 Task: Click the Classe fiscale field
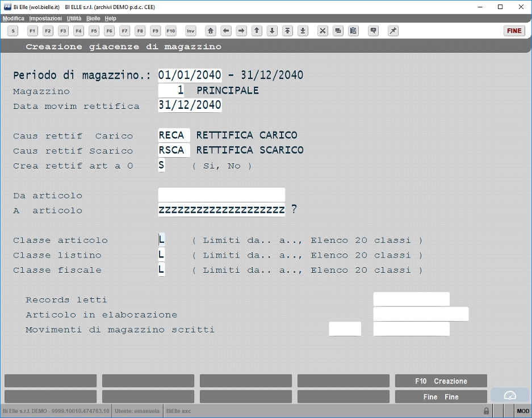pyautogui.click(x=161, y=269)
